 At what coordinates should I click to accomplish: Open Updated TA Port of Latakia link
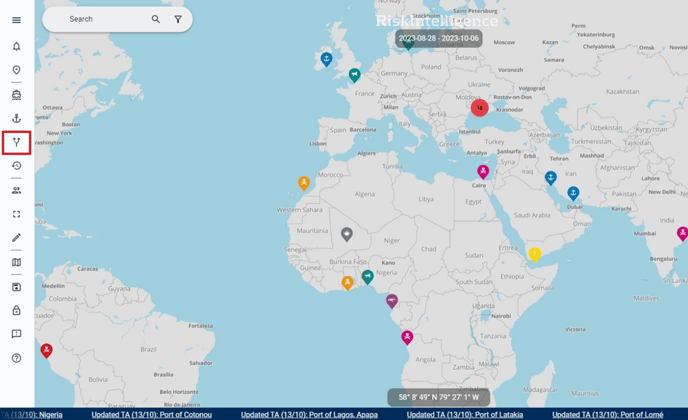pyautogui.click(x=465, y=415)
